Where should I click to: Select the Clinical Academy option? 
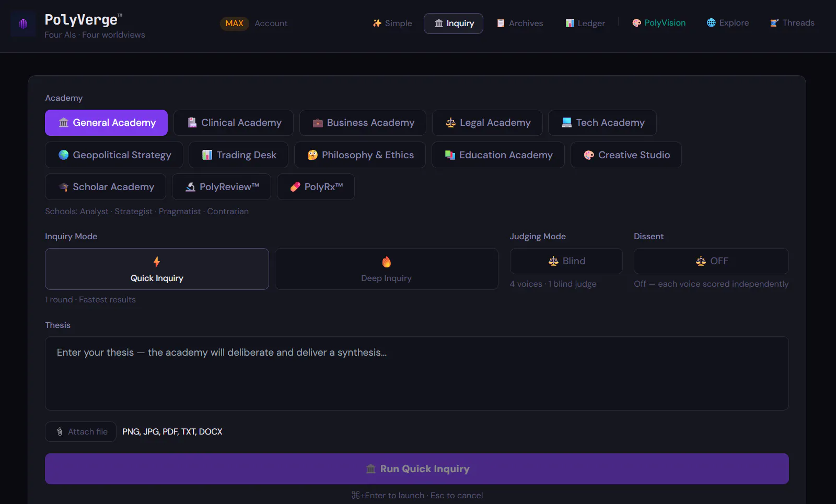click(234, 123)
